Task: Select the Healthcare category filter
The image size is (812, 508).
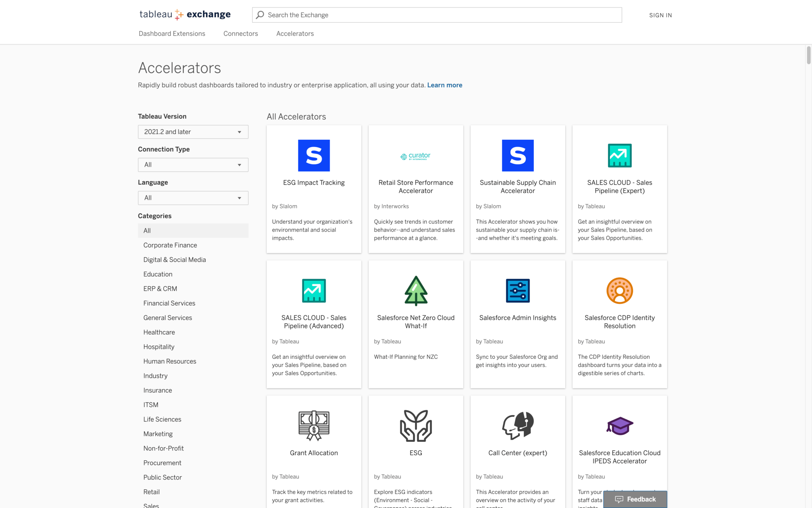Action: point(158,332)
